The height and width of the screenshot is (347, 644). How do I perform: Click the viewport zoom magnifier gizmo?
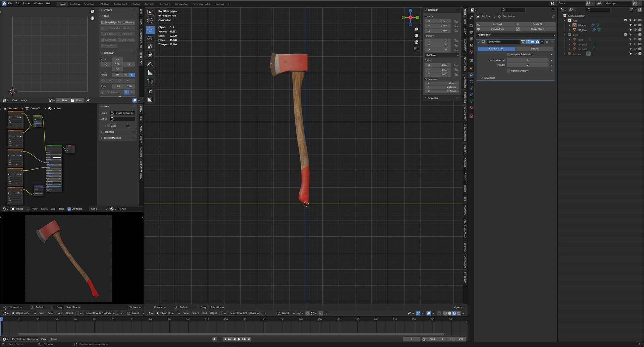pos(416,30)
